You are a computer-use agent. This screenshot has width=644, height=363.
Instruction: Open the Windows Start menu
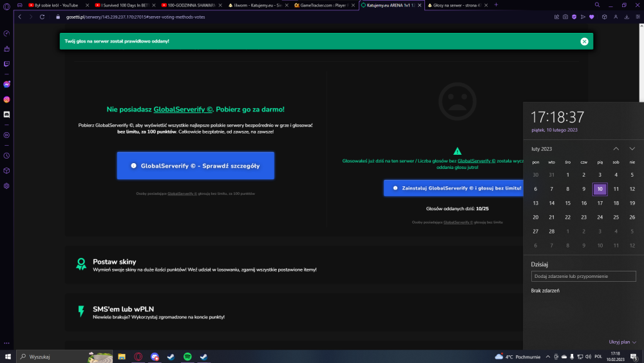point(8,357)
